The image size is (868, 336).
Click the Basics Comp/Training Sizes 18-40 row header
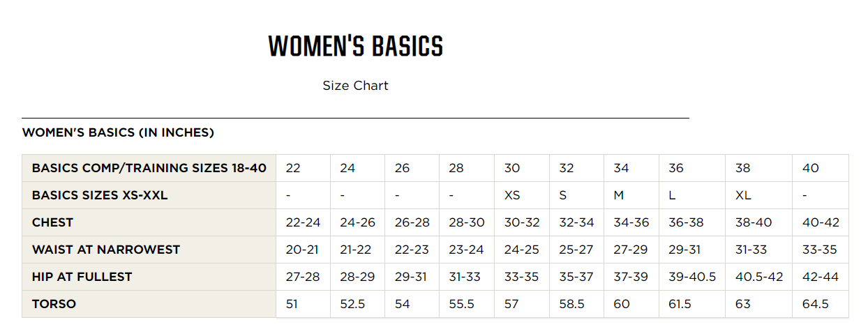tap(149, 168)
